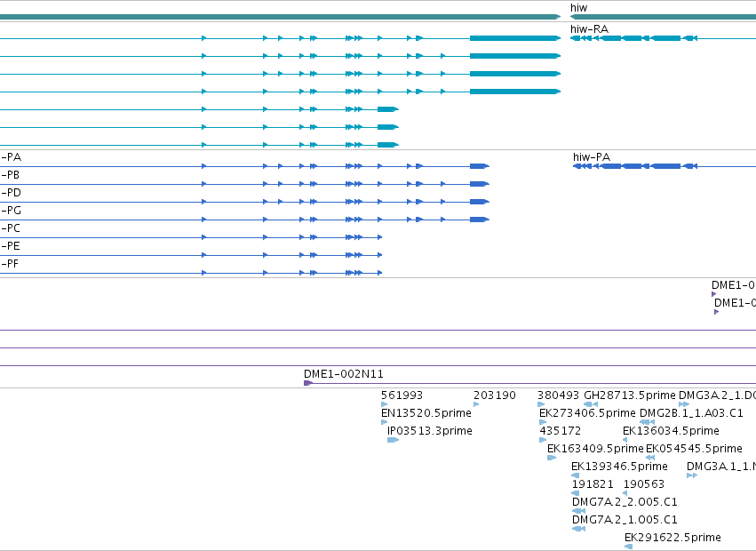Click the dark teal gene bar left of hiw
The width and height of the screenshot is (756, 551).
coord(280,17)
